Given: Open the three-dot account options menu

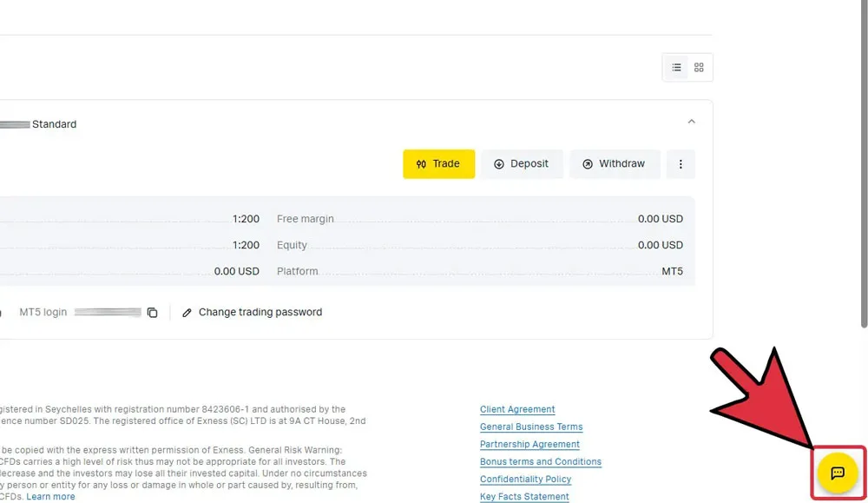Looking at the screenshot, I should [x=681, y=164].
